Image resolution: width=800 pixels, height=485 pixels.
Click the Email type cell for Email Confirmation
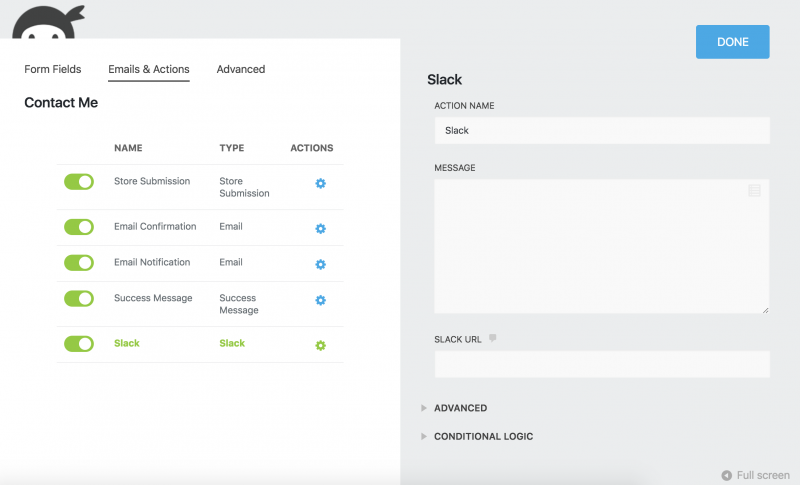point(231,226)
